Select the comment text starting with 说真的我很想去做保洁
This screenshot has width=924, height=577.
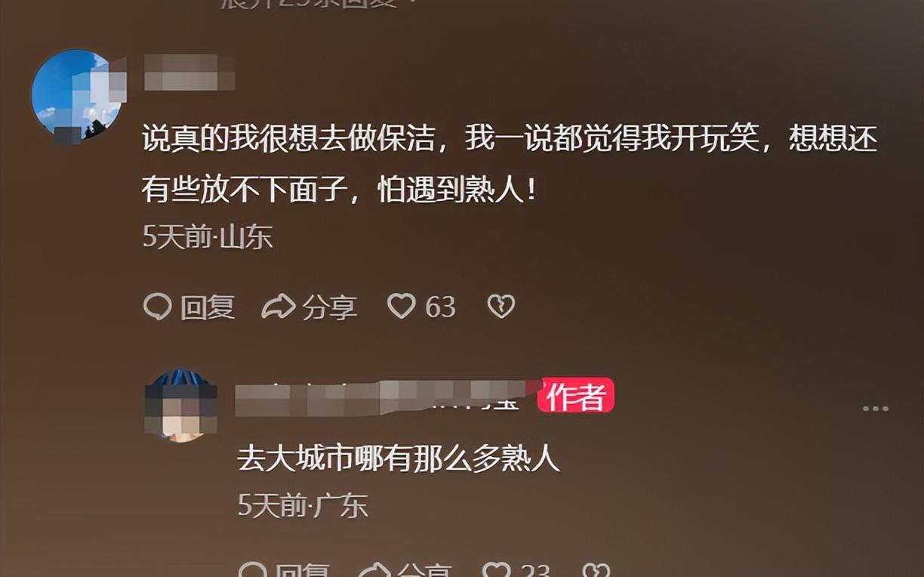(x=510, y=165)
